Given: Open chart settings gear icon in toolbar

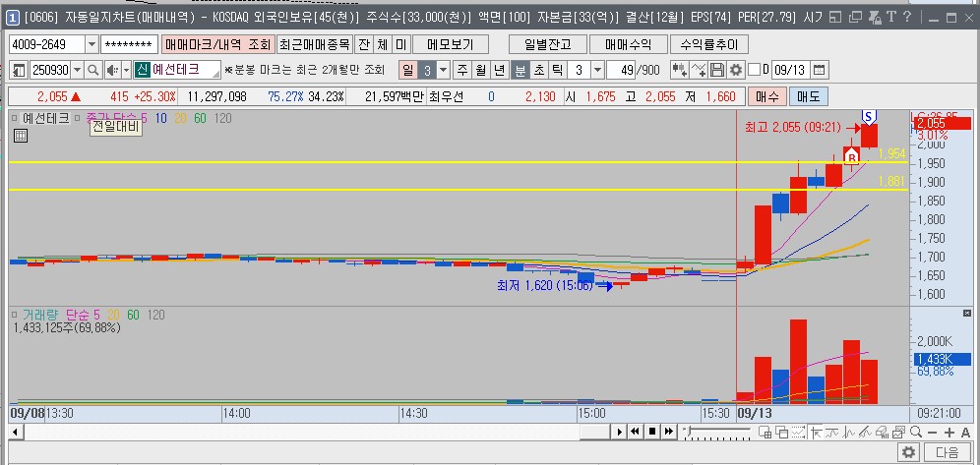Looking at the screenshot, I should [736, 70].
